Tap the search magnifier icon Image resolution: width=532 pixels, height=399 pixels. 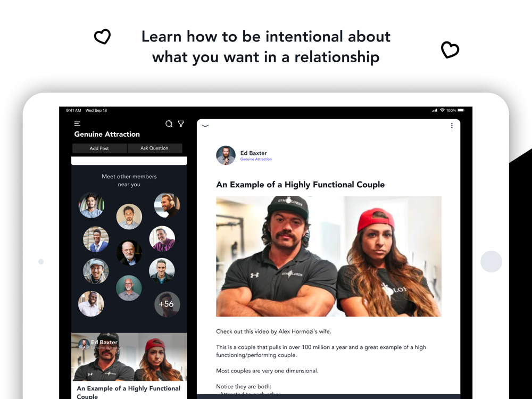(x=169, y=124)
